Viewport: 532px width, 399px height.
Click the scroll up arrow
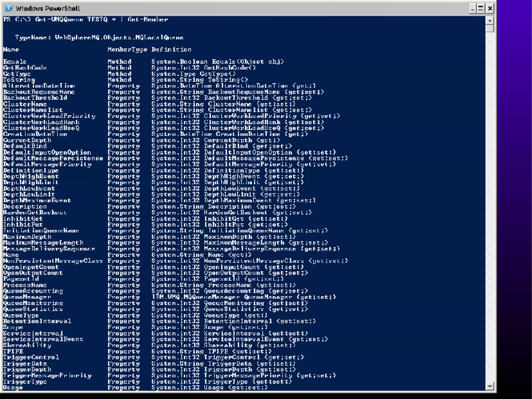click(489, 20)
